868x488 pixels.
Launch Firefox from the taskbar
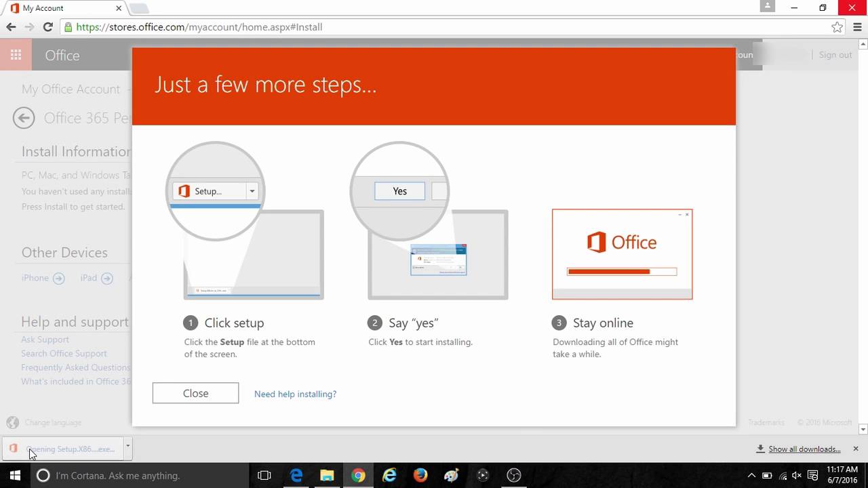(420, 475)
